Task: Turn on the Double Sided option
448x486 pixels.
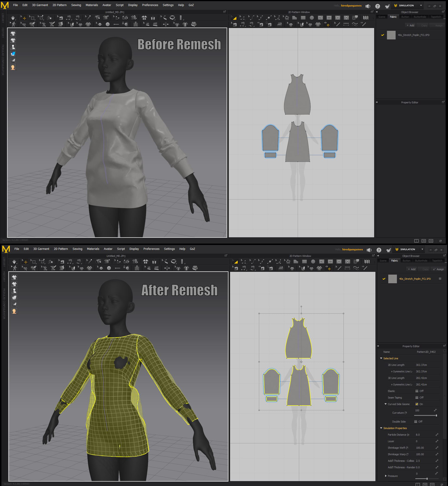Action: (416, 422)
